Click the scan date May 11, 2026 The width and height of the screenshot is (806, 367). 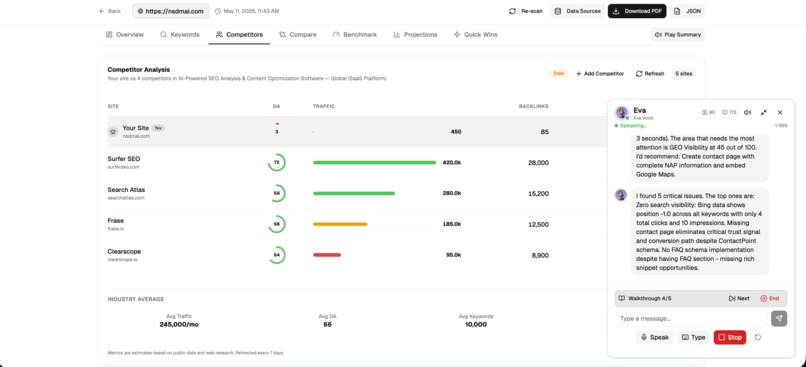[247, 11]
